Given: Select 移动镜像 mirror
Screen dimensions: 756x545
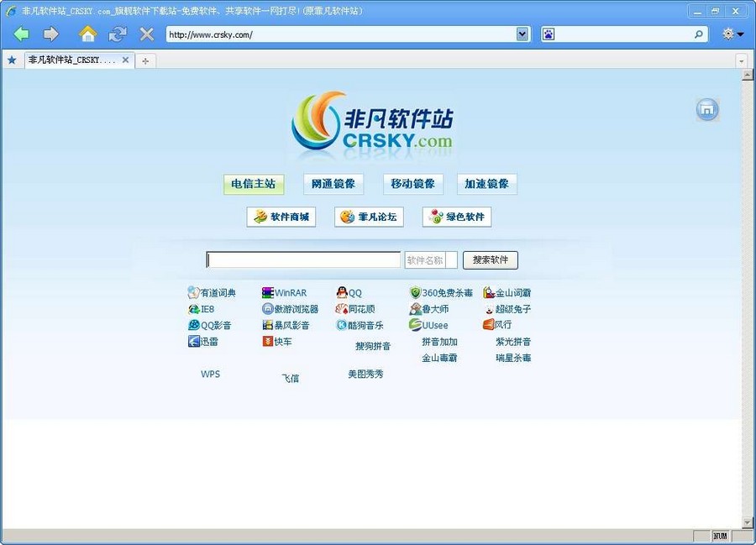Looking at the screenshot, I should pyautogui.click(x=412, y=184).
